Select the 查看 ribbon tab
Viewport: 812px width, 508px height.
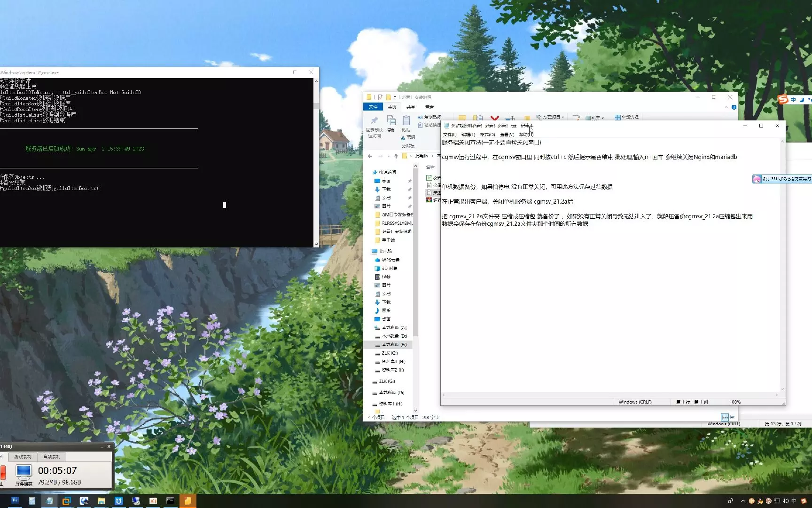(429, 107)
